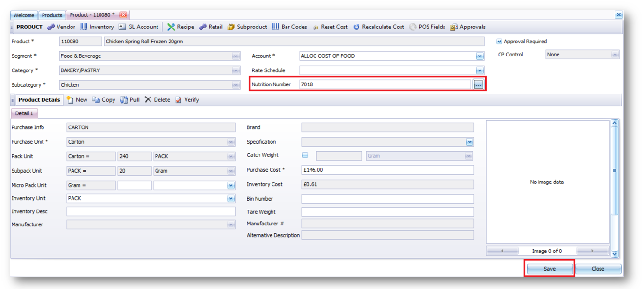
Task: Click the image panel vertical scrollbar
Action: coord(615,170)
